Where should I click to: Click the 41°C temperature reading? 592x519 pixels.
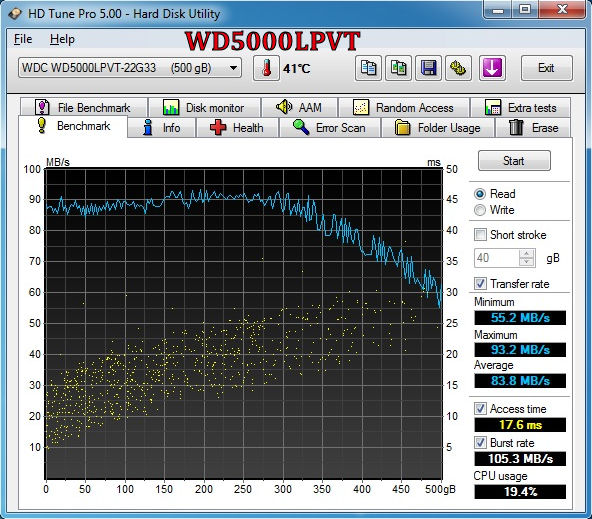point(297,69)
